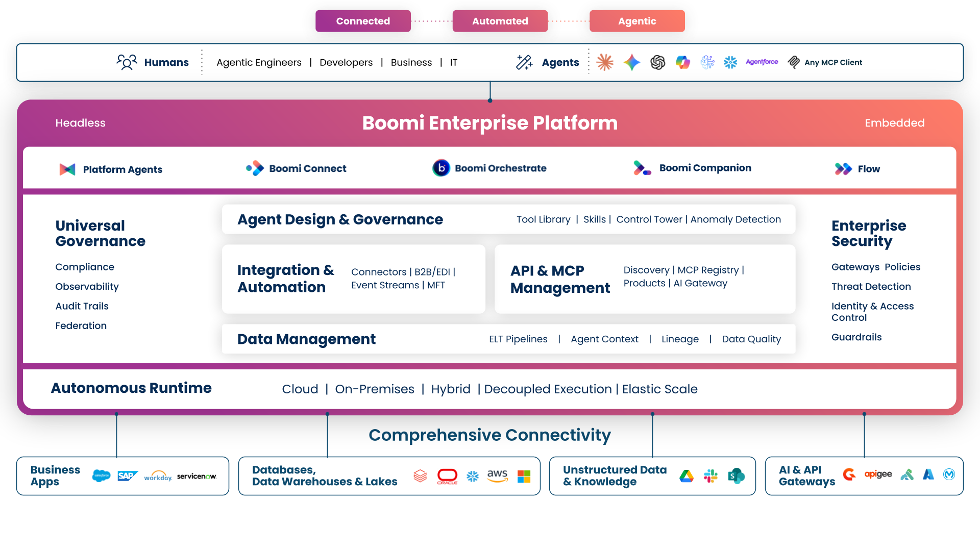Open the Boomi Companion product label
980x551 pixels.
tap(705, 168)
